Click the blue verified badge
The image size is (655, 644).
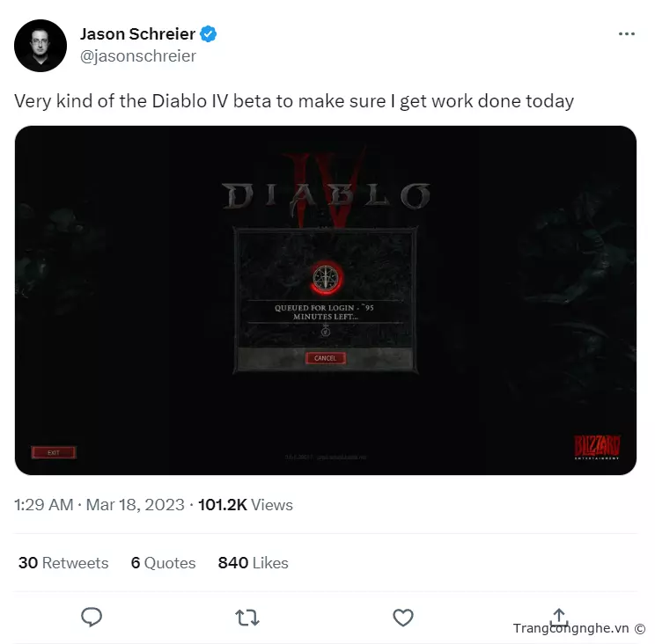click(208, 34)
